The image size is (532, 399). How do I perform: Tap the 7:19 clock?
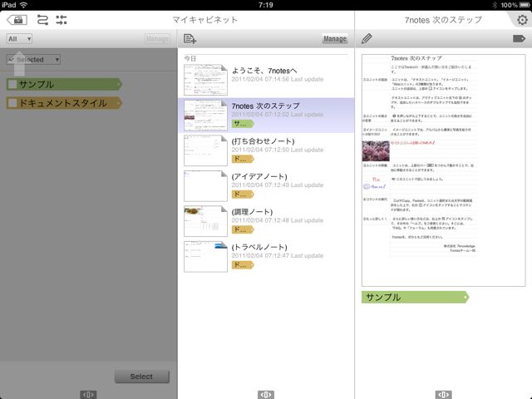click(266, 5)
